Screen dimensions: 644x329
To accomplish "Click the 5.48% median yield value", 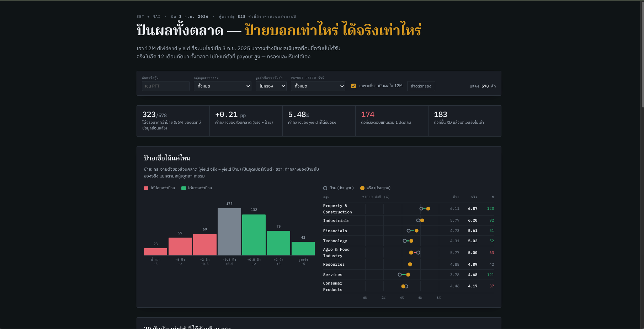I will coord(298,115).
